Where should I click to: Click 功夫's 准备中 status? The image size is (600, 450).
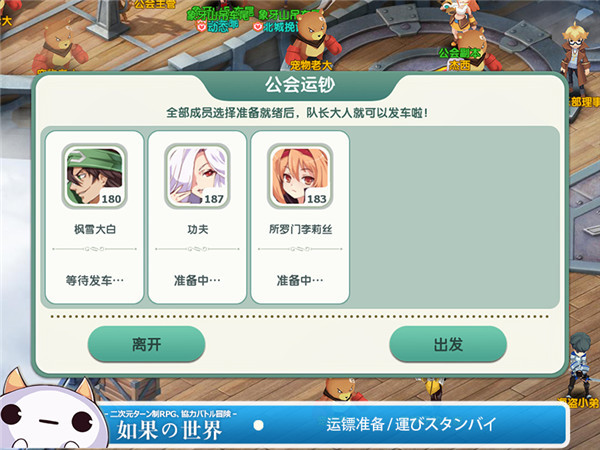pos(197,280)
